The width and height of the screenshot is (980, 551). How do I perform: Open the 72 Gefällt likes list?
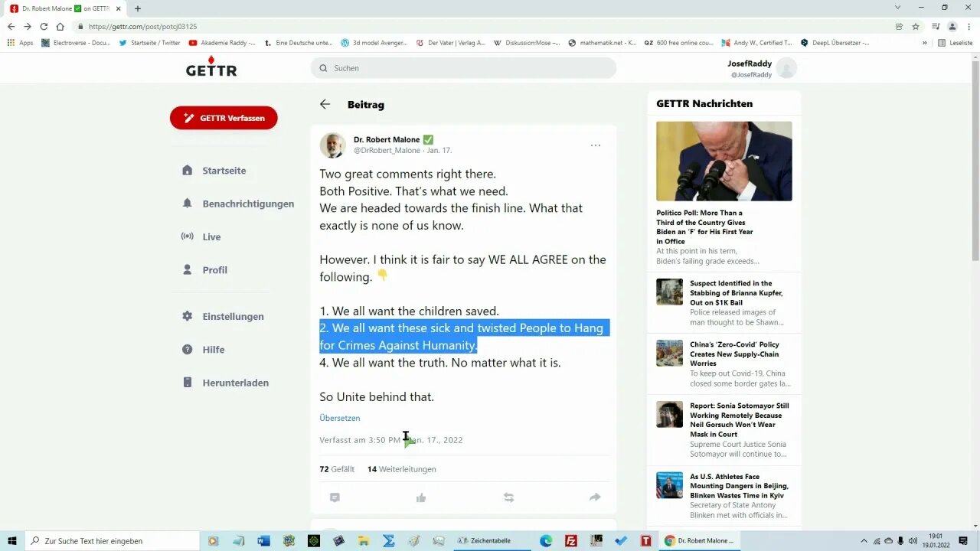coord(337,469)
